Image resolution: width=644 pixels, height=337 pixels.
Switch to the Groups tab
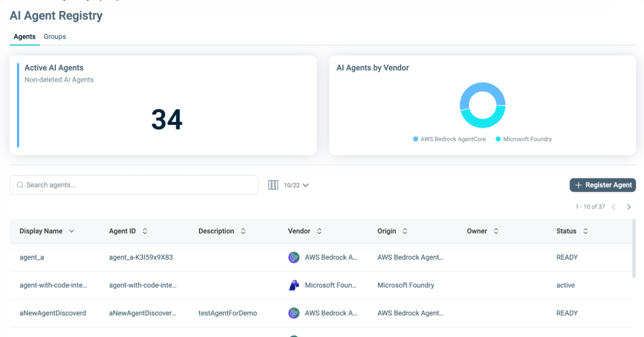pyautogui.click(x=55, y=37)
